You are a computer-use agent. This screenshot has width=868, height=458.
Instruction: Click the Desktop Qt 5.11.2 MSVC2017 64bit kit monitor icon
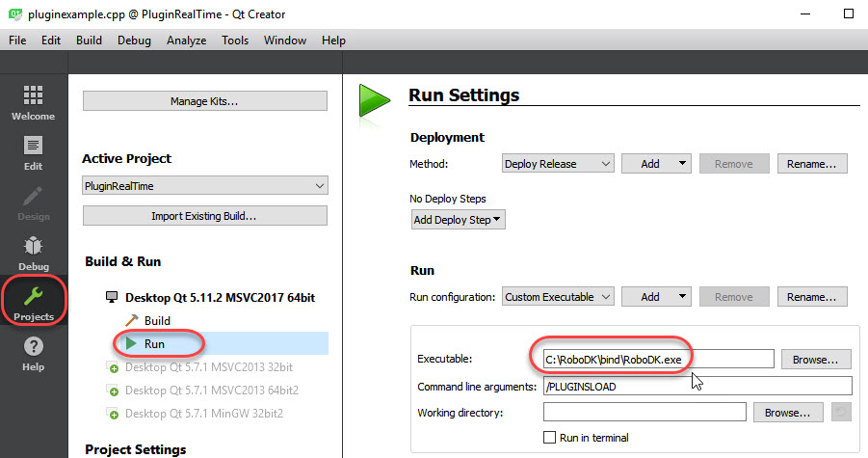(112, 297)
